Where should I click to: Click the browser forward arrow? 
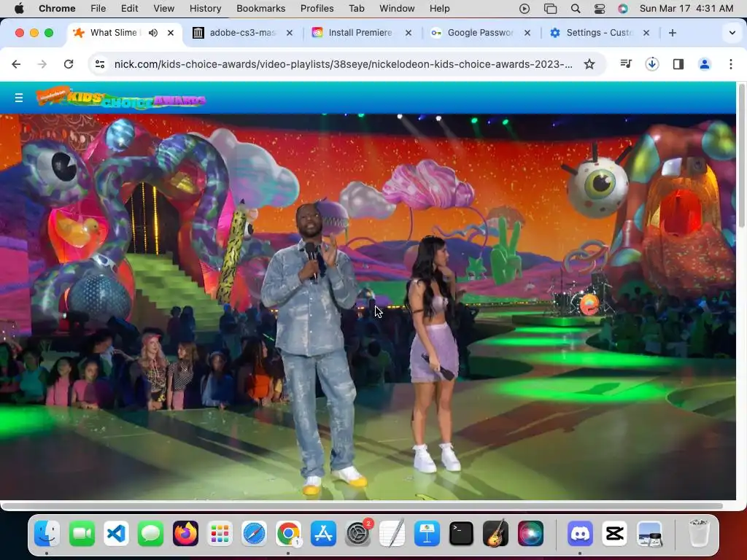pos(42,64)
